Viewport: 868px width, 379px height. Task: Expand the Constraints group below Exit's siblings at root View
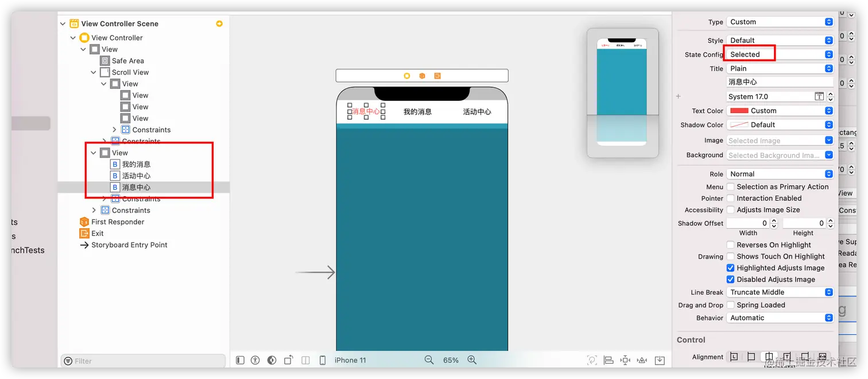click(x=94, y=210)
